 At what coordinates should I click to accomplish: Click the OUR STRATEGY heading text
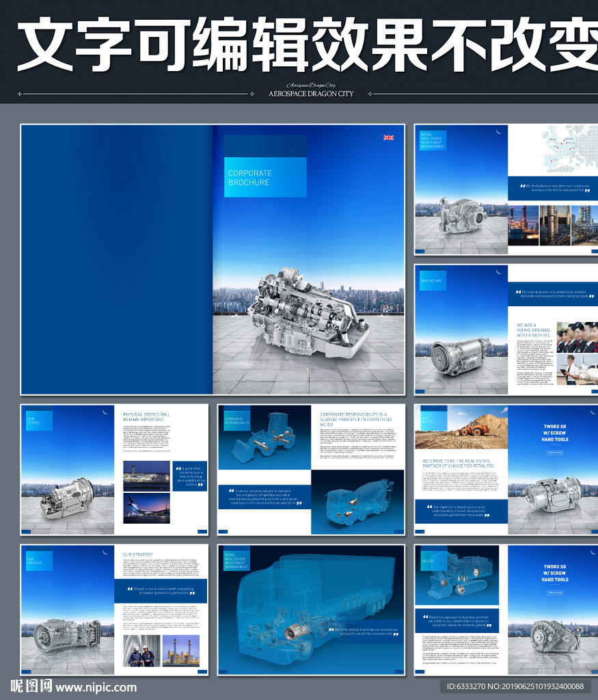[137, 554]
